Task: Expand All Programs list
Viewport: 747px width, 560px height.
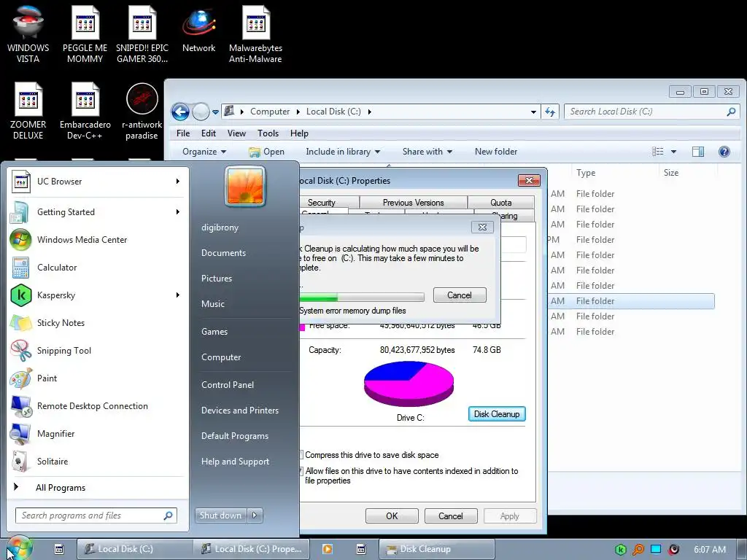Action: (61, 488)
